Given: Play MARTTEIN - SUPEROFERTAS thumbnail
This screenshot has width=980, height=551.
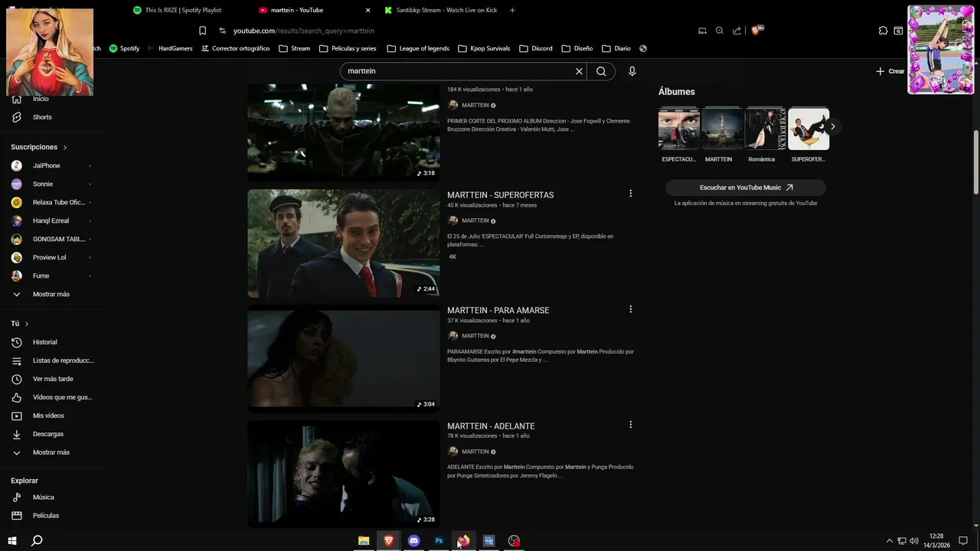Looking at the screenshot, I should 344,243.
